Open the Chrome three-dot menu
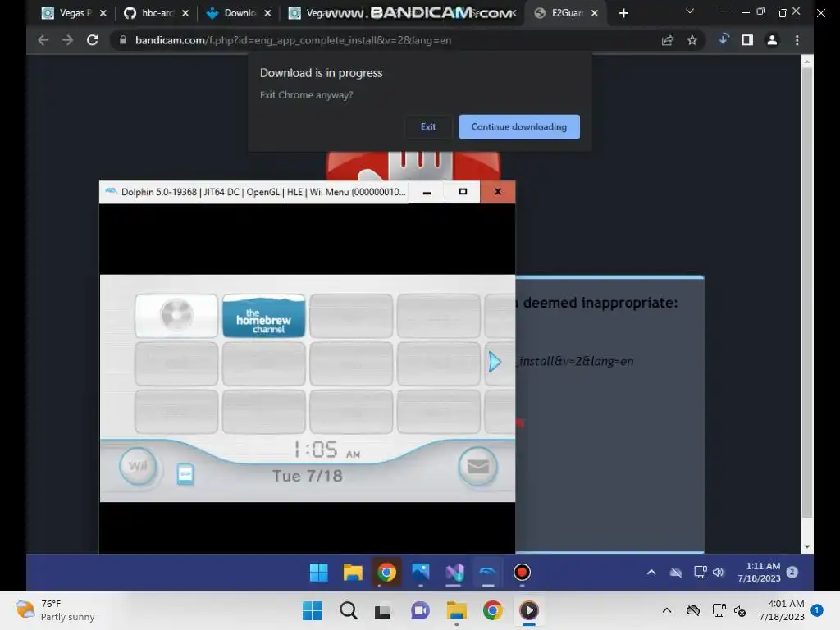Image resolution: width=840 pixels, height=630 pixels. pyautogui.click(x=797, y=40)
